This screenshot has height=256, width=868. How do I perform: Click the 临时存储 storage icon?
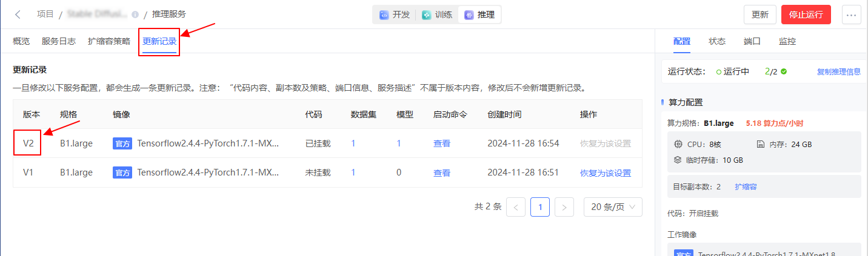678,160
